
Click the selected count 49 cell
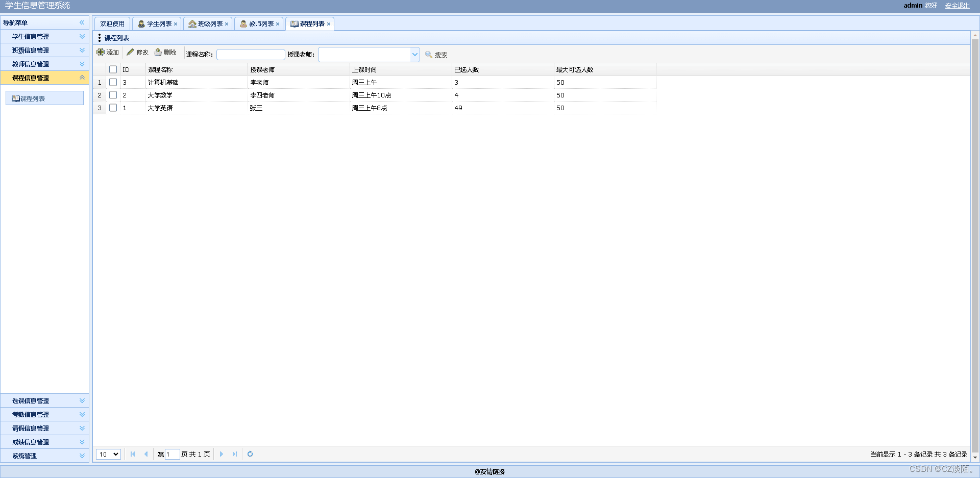[503, 108]
